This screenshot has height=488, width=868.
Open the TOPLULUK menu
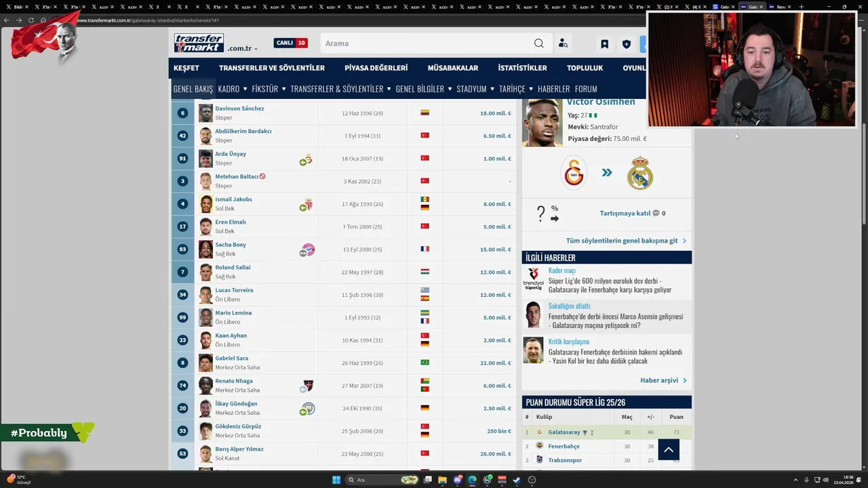pyautogui.click(x=585, y=68)
